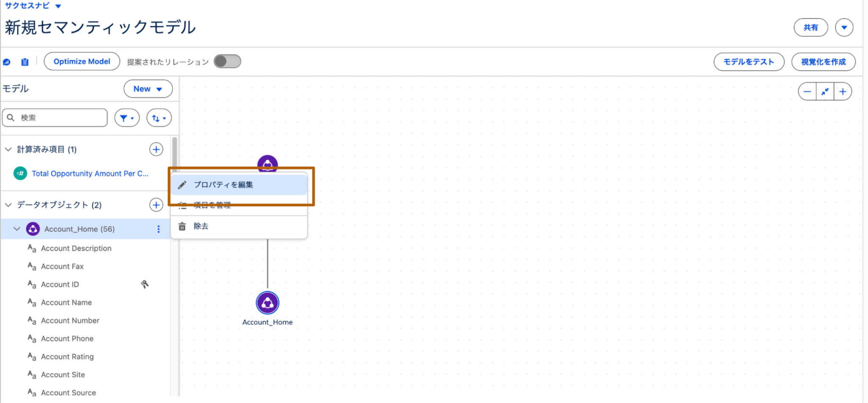This screenshot has width=868, height=403.
Task: Enable the 提案されたリレーション toggle
Action: pos(227,61)
